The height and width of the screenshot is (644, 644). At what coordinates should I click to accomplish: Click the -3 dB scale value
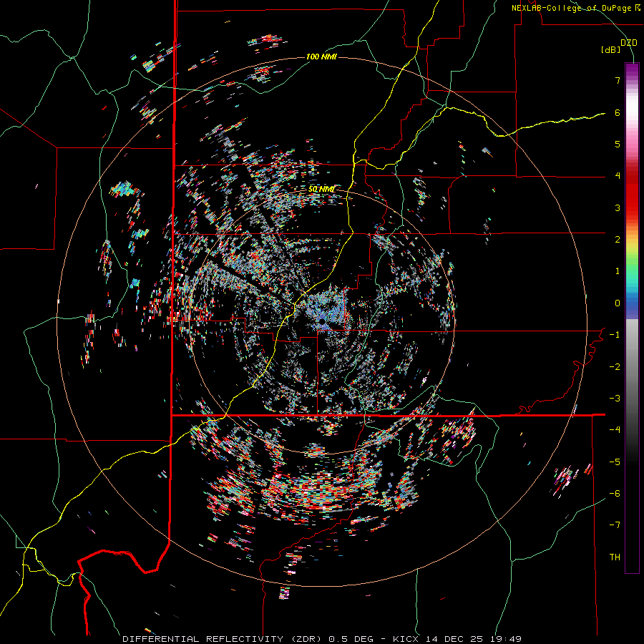(x=615, y=399)
